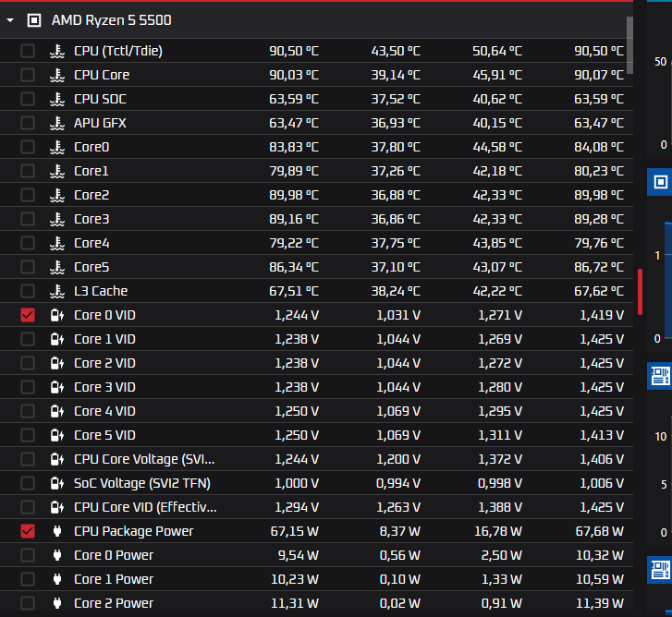Click the voltage battery icon for Core 0 VID
This screenshot has width=672, height=617.
(56, 315)
